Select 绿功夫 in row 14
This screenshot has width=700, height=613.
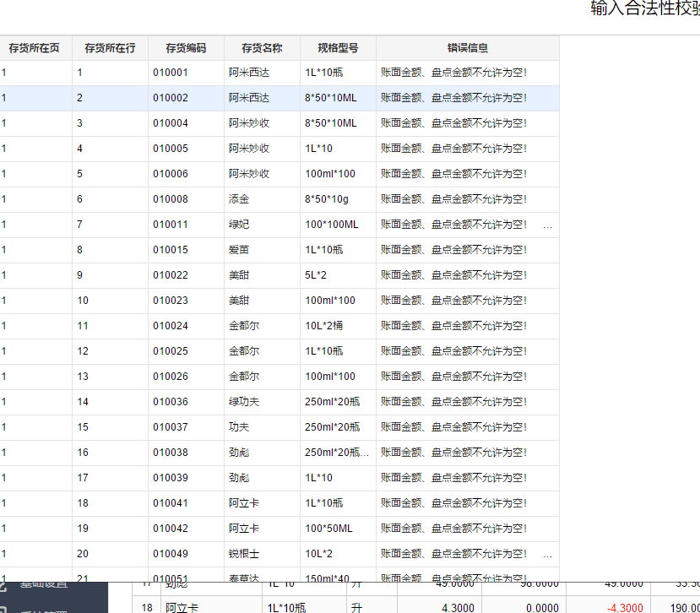pyautogui.click(x=244, y=402)
